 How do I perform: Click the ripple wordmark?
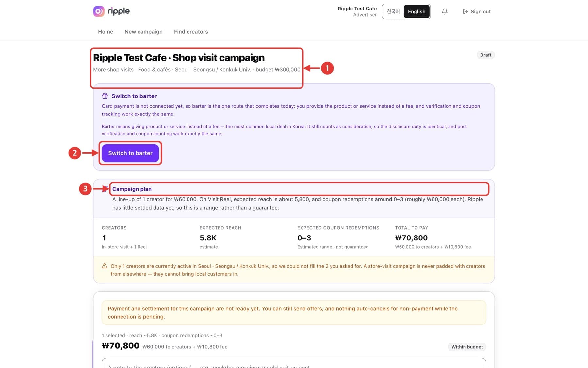[119, 11]
